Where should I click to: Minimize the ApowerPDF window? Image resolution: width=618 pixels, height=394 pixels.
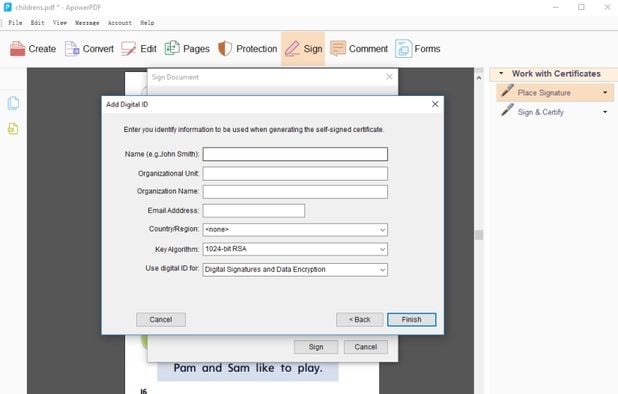(x=556, y=7)
